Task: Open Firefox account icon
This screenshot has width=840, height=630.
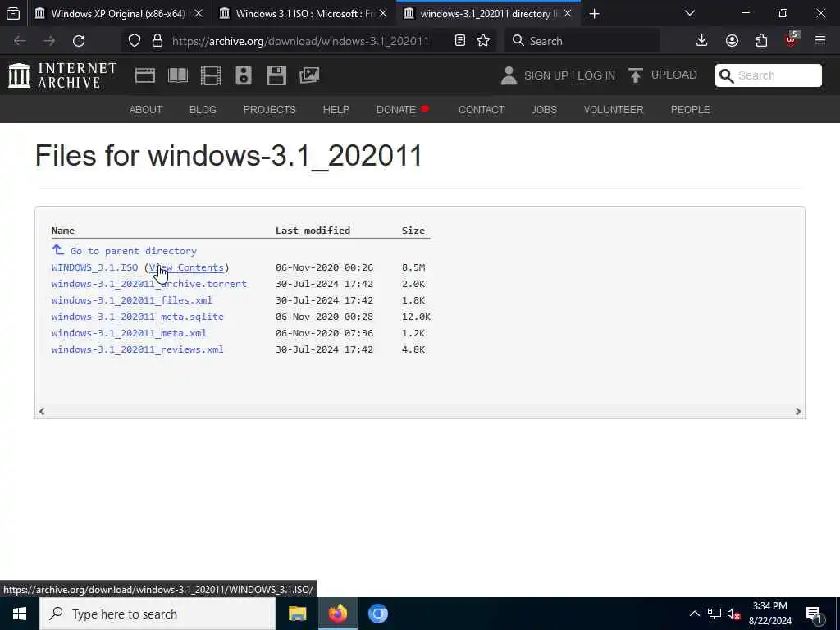Action: pos(732,41)
